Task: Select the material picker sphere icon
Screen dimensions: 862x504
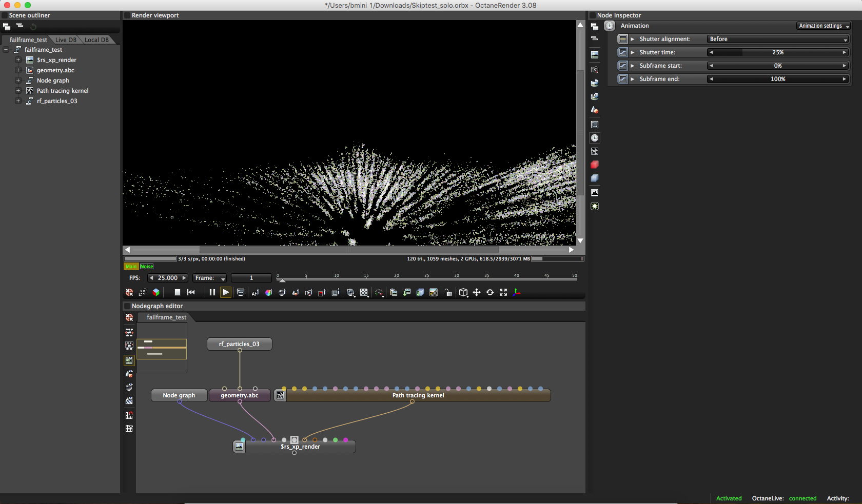Action: click(282, 292)
